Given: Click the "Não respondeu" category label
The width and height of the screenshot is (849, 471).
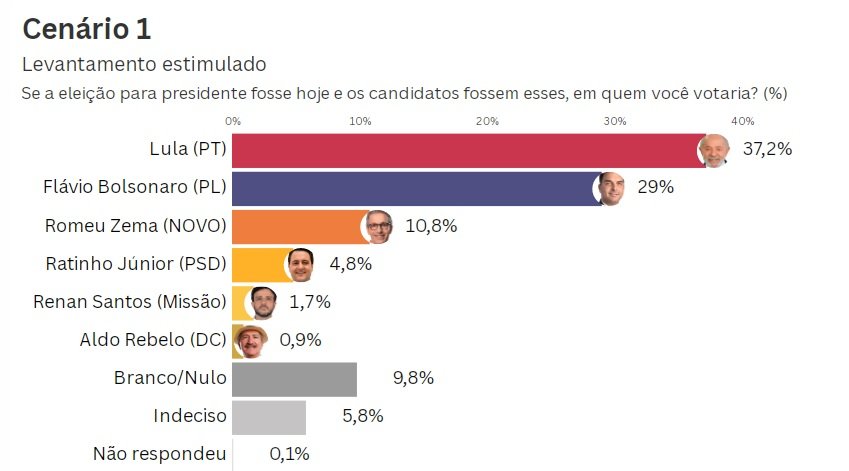Looking at the screenshot, I should pyautogui.click(x=159, y=454).
